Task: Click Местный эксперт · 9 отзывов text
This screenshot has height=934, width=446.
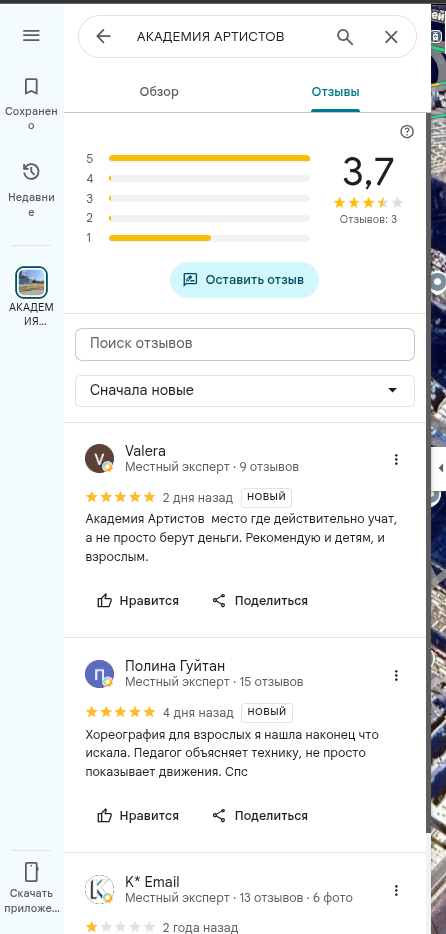Action: click(212, 466)
